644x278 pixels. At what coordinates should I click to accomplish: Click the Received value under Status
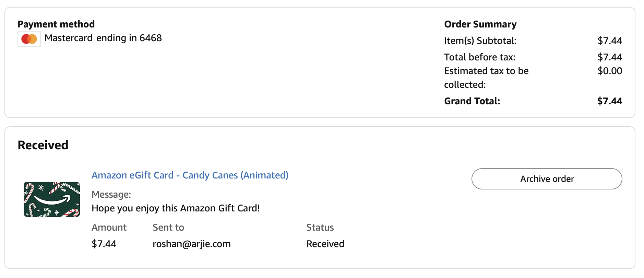(325, 244)
